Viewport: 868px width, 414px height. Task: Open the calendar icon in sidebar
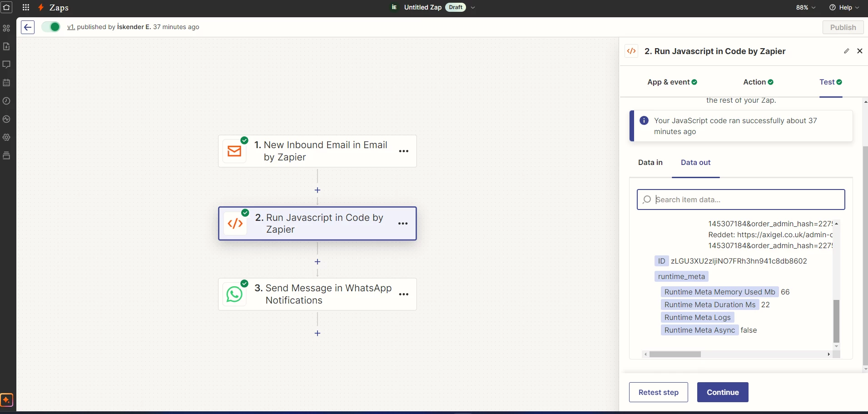tap(6, 83)
